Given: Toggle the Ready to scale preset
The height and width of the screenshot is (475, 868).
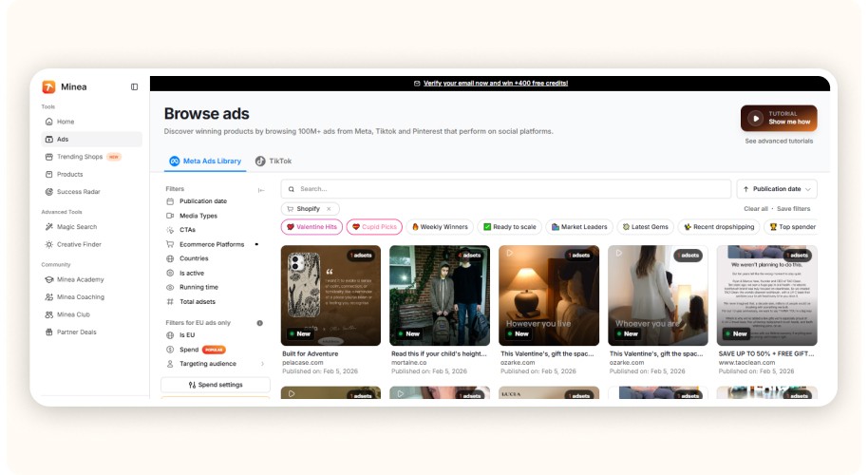Looking at the screenshot, I should [510, 227].
